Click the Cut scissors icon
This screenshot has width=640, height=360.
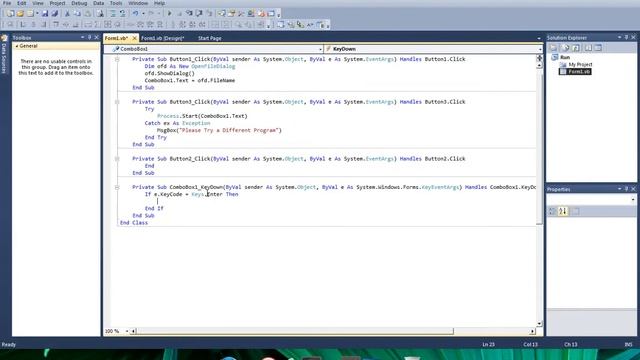tap(67, 13)
